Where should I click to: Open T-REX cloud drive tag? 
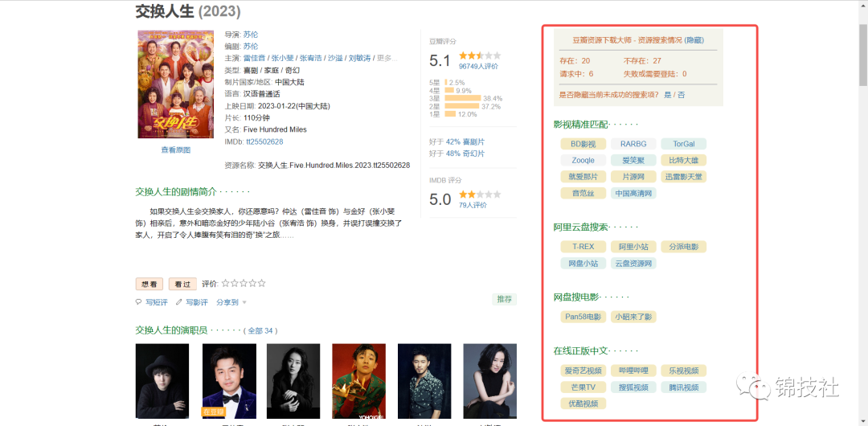coord(583,247)
